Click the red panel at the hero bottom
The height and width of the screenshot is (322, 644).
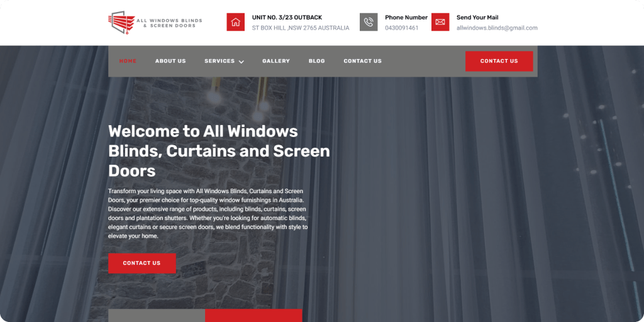[x=253, y=315]
